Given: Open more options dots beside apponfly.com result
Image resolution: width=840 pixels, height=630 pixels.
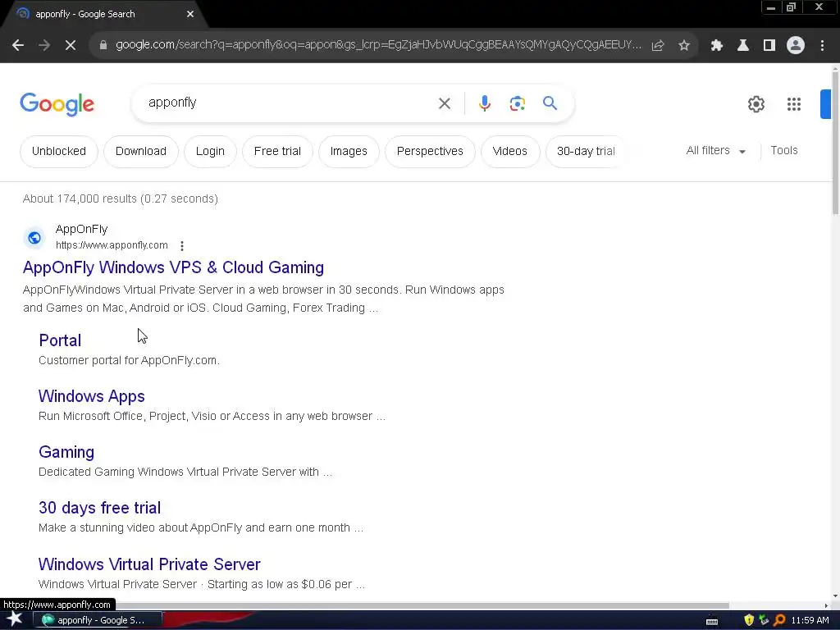Looking at the screenshot, I should coord(182,246).
